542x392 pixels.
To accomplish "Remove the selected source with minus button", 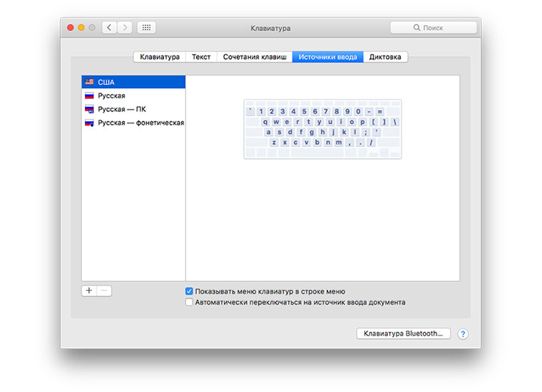I will coord(104,291).
